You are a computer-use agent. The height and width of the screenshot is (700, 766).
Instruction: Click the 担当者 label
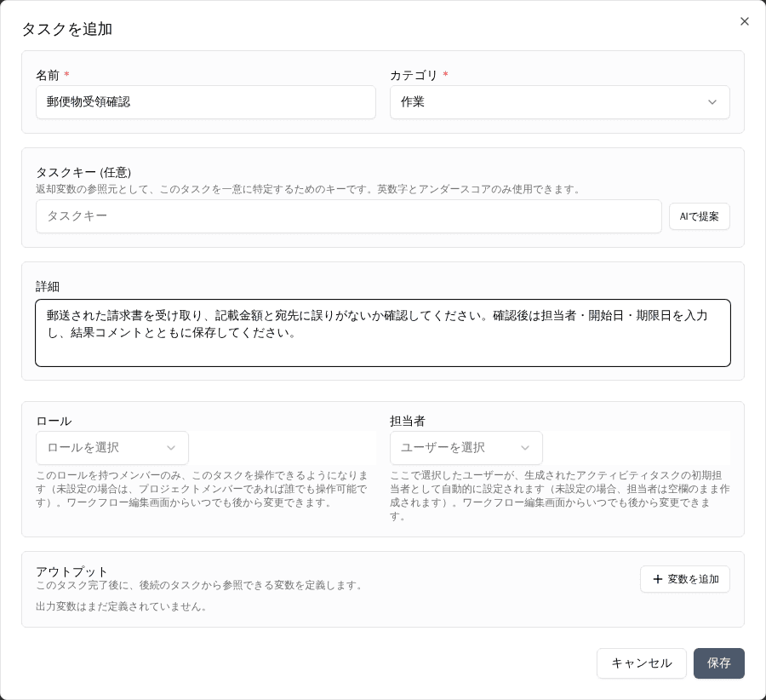(x=408, y=421)
